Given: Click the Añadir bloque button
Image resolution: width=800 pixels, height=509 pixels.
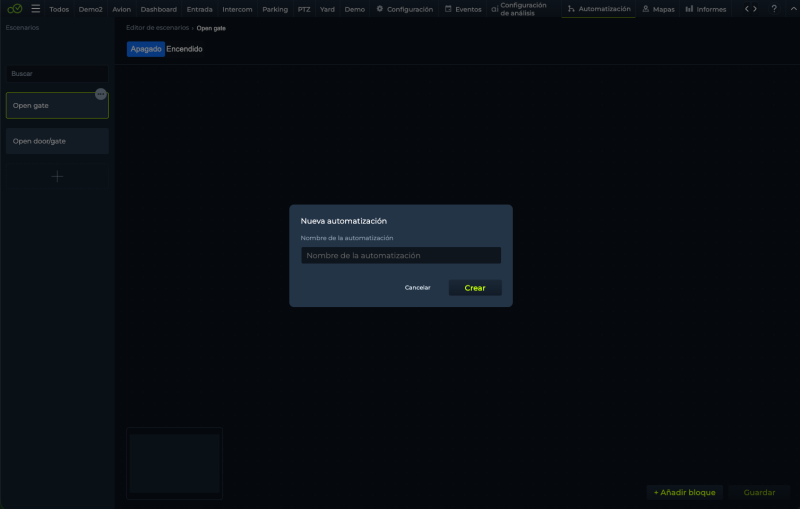Looking at the screenshot, I should coord(685,492).
